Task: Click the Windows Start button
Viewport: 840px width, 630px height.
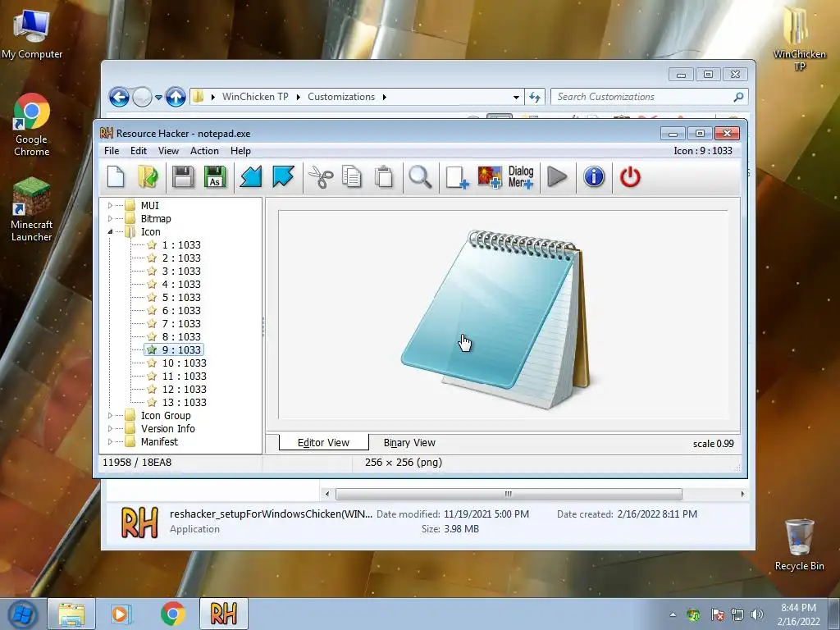Action: tap(21, 614)
